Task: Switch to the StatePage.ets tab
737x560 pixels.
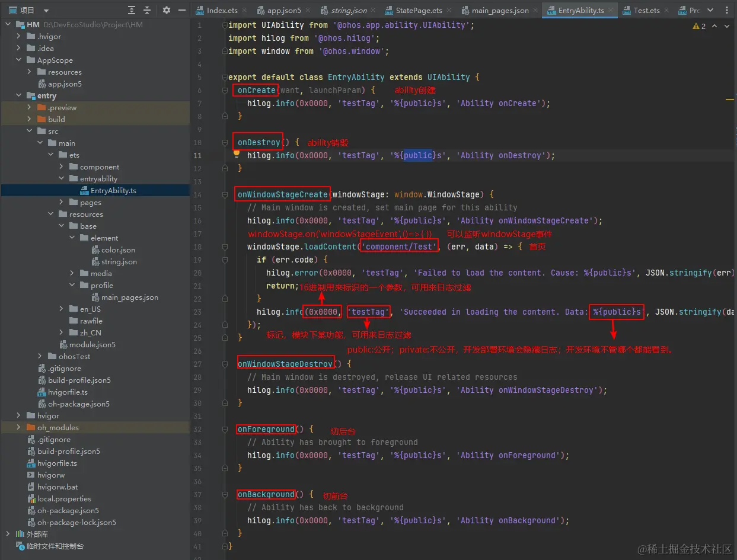Action: [419, 11]
